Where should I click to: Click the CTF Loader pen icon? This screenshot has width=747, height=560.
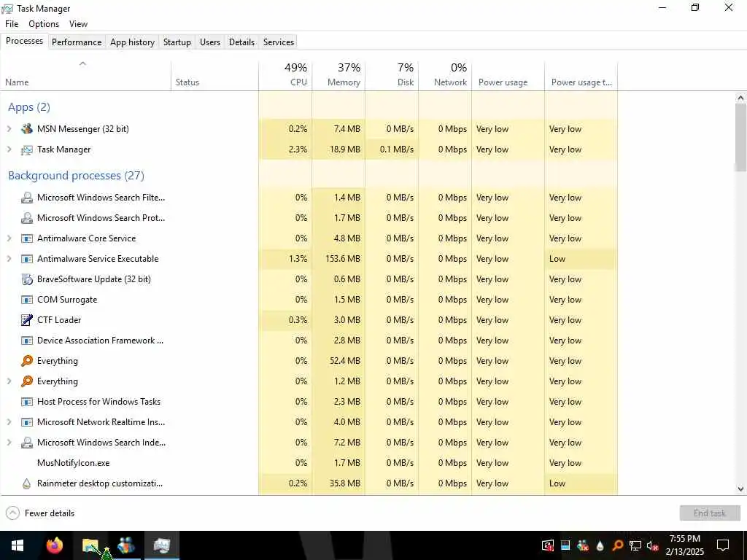click(27, 320)
